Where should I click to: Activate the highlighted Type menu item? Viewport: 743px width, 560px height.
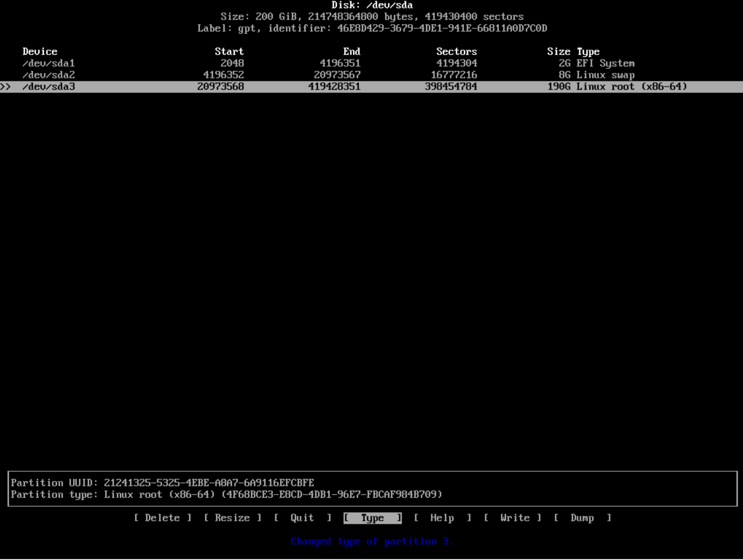[372, 518]
